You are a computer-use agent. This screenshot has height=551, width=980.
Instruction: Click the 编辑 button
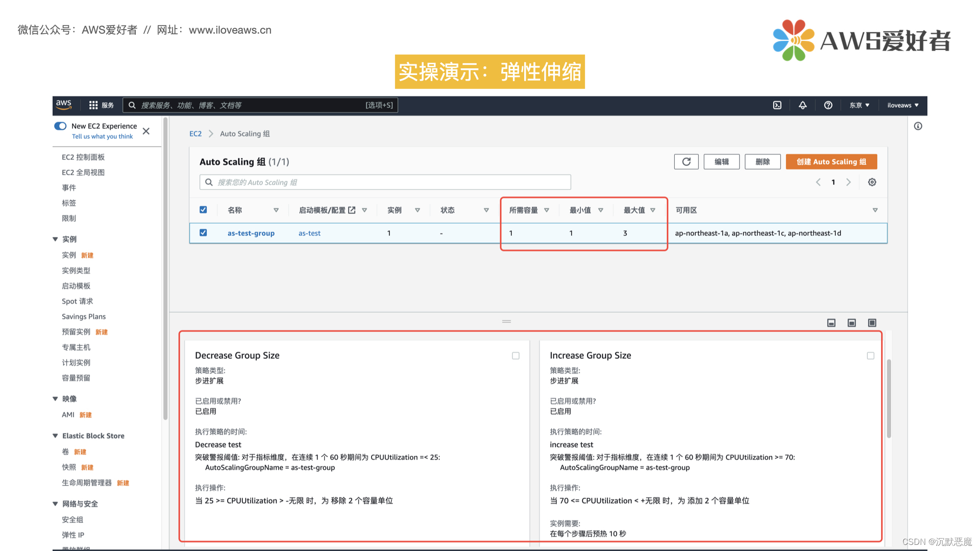click(x=721, y=162)
